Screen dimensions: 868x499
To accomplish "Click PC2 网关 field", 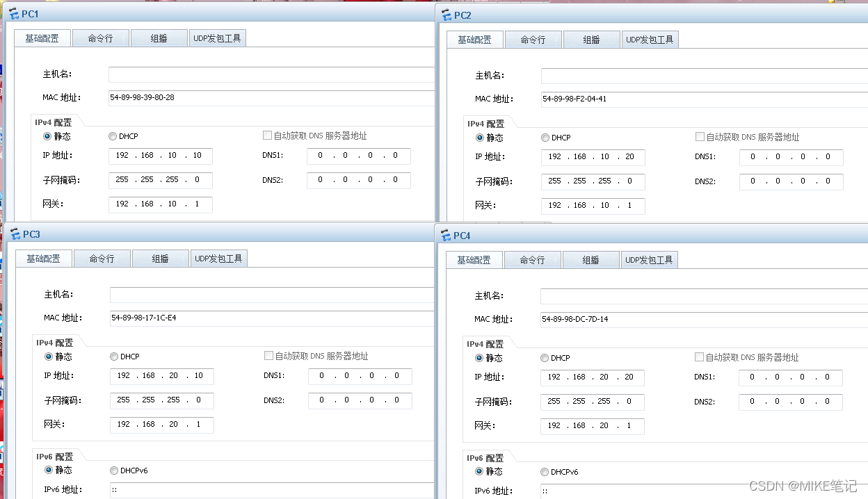I will [593, 206].
